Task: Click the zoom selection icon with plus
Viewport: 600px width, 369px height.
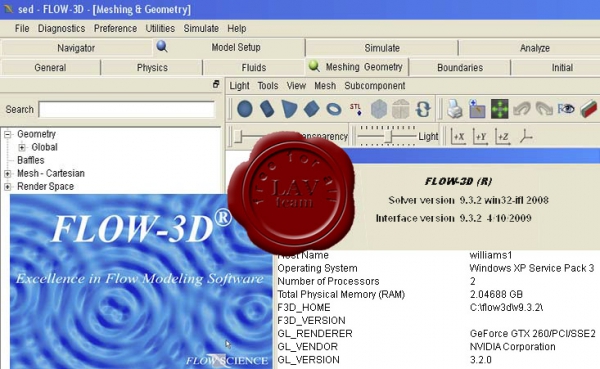Action: click(477, 109)
